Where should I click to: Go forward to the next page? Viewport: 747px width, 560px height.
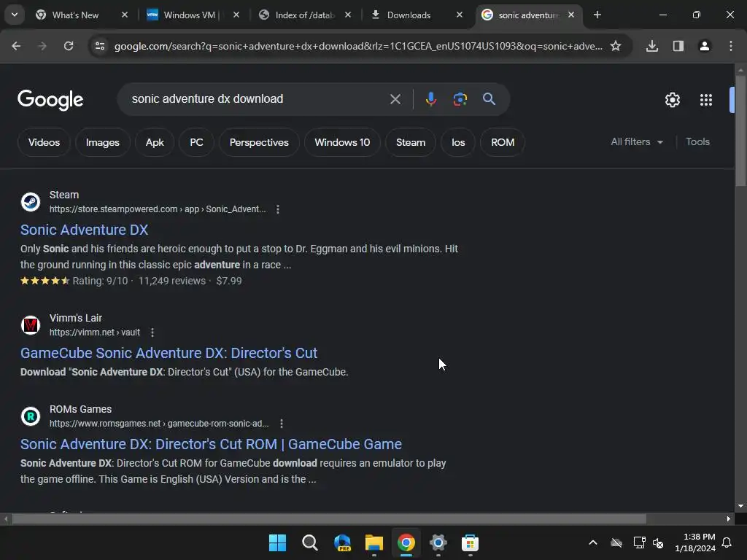tap(42, 46)
